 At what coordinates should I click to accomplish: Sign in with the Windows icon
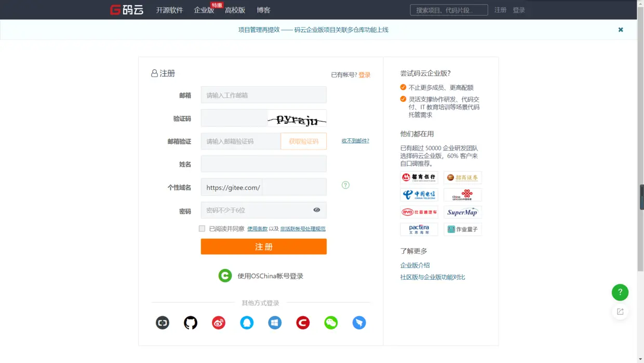point(275,323)
